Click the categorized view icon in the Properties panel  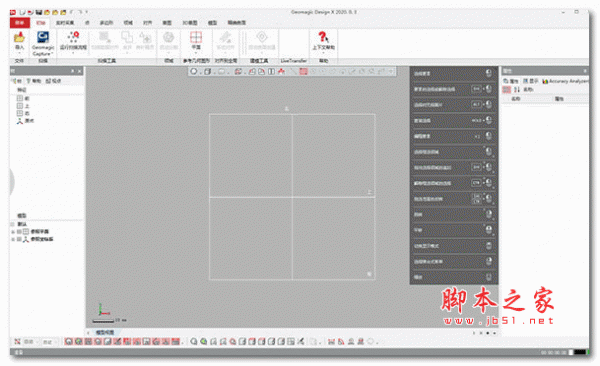[x=507, y=90]
